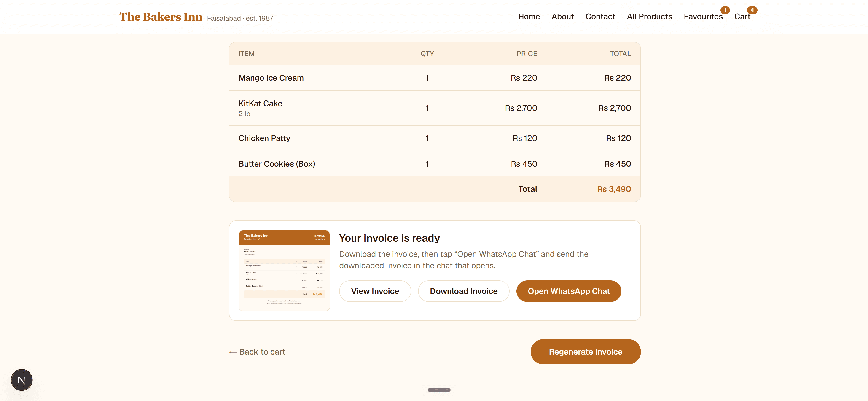Select the Mango Ice Cream item name
868x401 pixels.
271,78
